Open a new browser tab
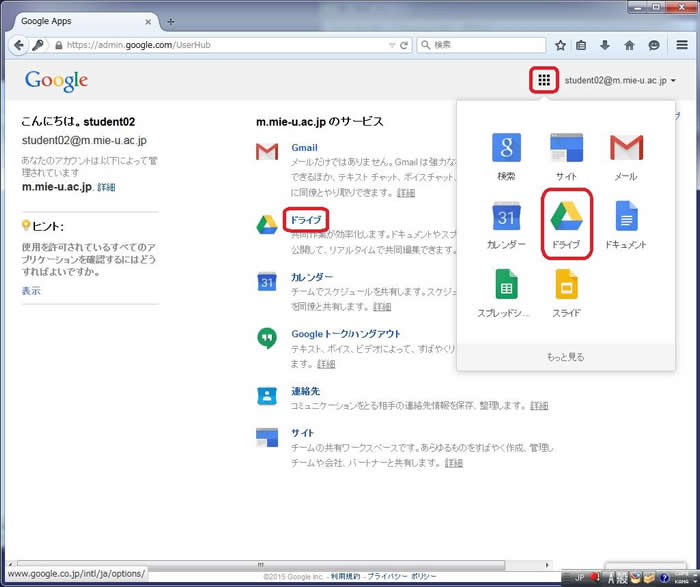Screen dimensions: 700x587 point(171,21)
